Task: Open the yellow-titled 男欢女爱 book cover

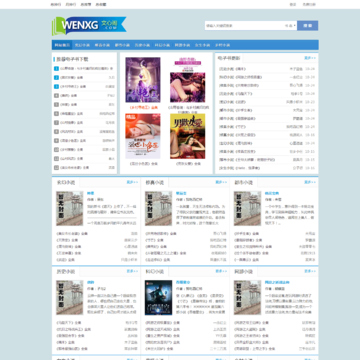Action: pyautogui.click(x=188, y=136)
